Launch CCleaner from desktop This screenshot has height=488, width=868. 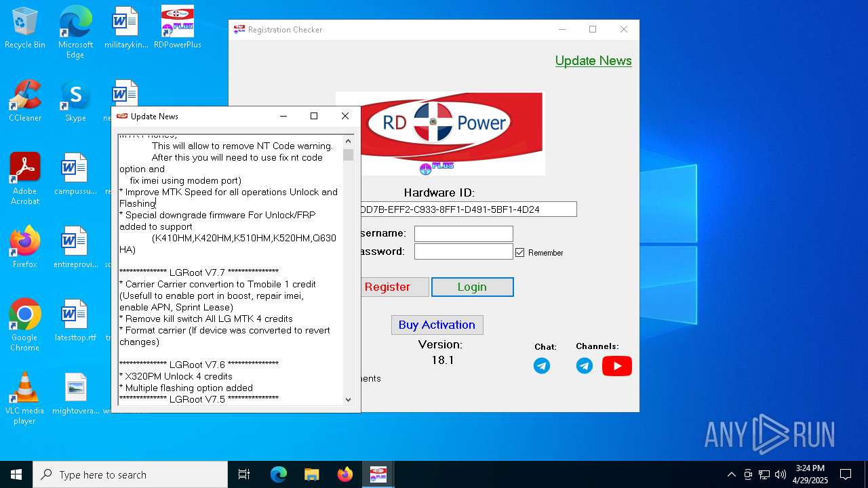point(25,102)
